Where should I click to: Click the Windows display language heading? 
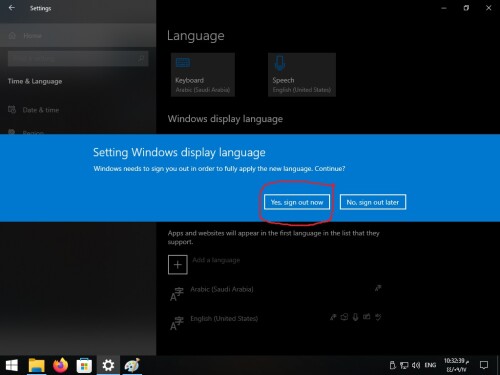(x=225, y=119)
